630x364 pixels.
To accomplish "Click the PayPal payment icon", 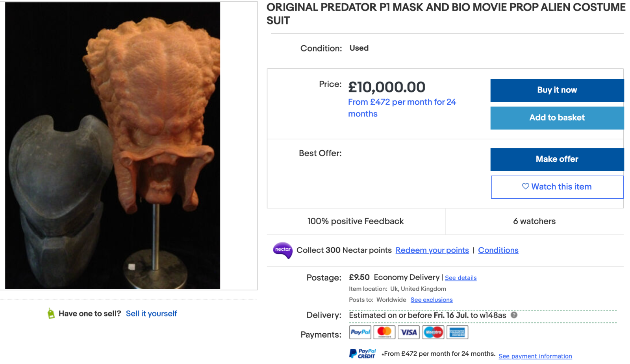I will tap(360, 333).
